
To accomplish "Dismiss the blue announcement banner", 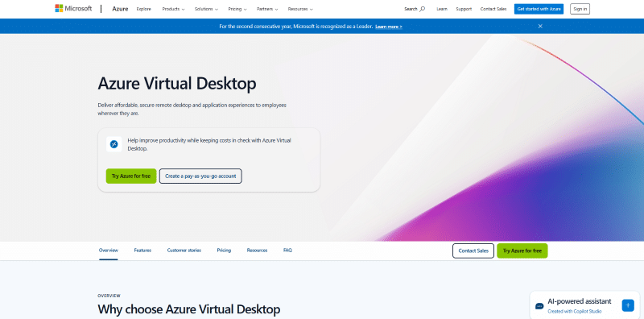I will point(540,27).
